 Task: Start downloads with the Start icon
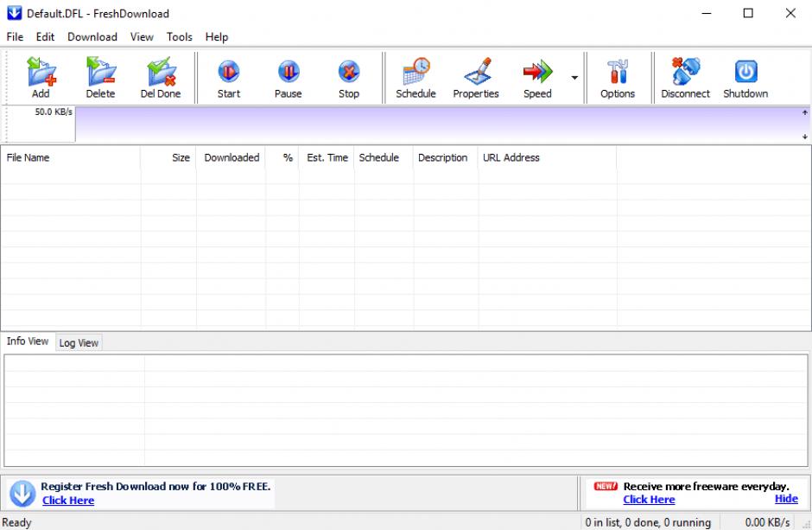(228, 72)
